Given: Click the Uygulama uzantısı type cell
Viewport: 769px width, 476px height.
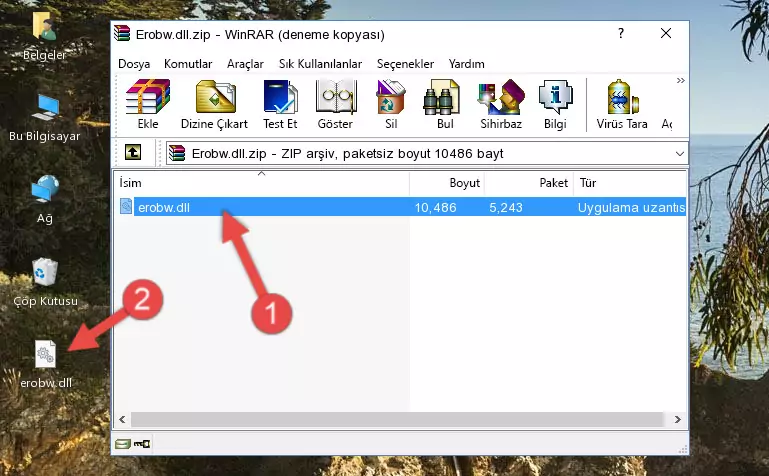Looking at the screenshot, I should [x=631, y=208].
